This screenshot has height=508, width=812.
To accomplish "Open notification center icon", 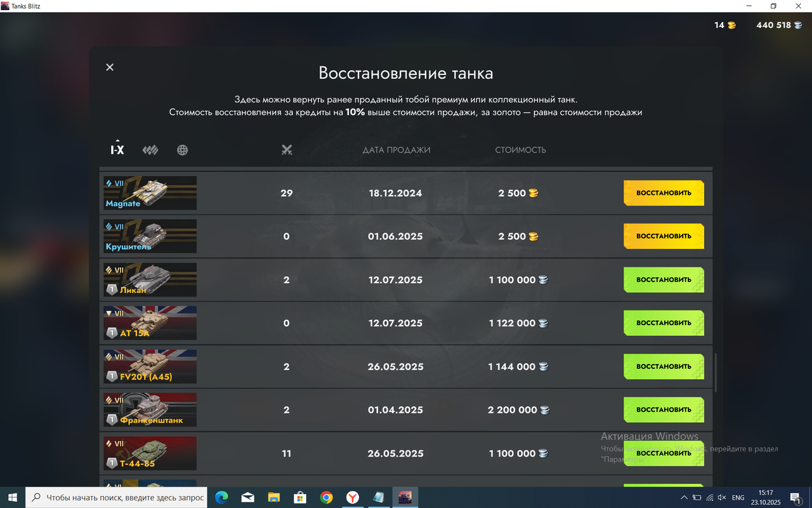I will point(796,498).
